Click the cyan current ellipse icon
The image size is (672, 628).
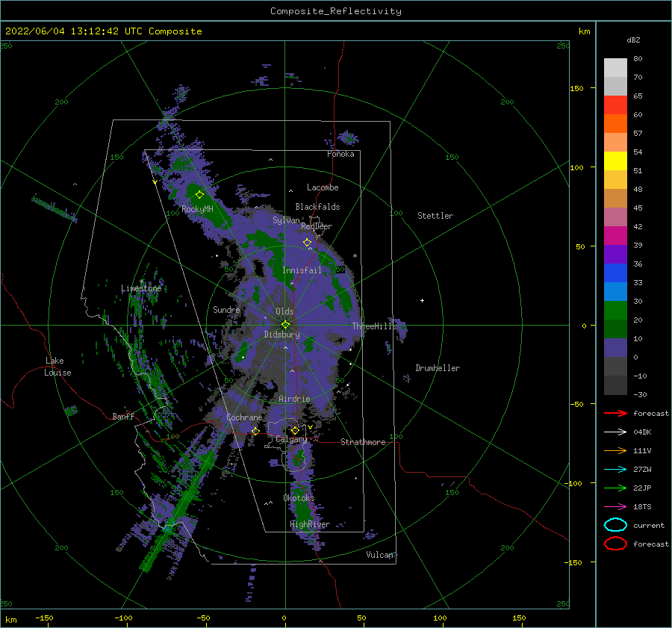tap(615, 525)
